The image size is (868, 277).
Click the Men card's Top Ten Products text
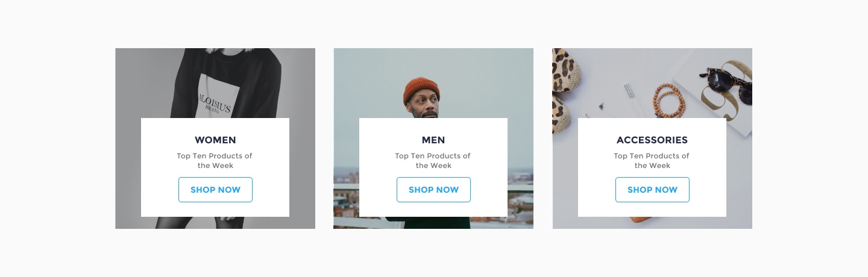tap(433, 161)
